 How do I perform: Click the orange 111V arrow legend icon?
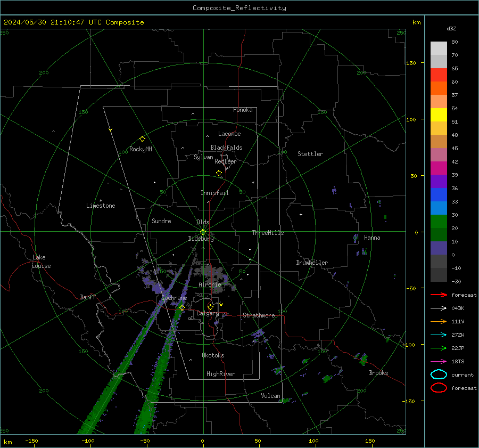click(439, 321)
